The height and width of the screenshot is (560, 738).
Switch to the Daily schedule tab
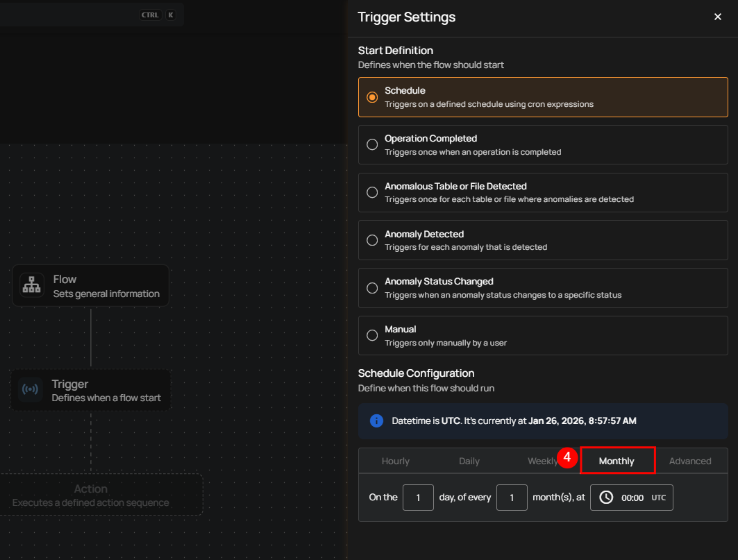(x=469, y=461)
